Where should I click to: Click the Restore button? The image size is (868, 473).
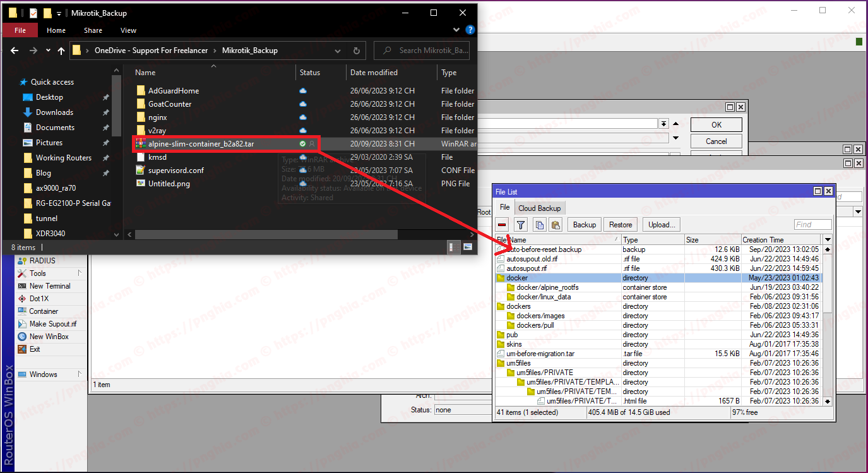pos(621,224)
